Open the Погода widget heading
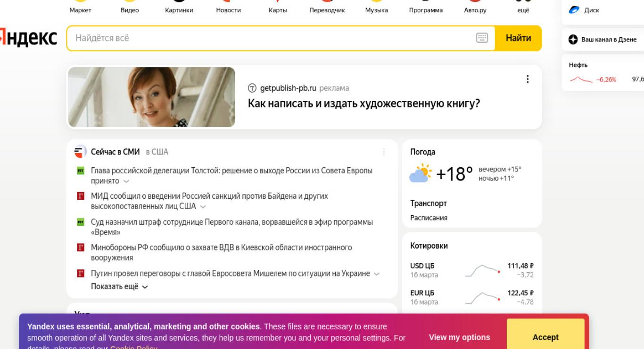The width and height of the screenshot is (644, 349). [423, 152]
